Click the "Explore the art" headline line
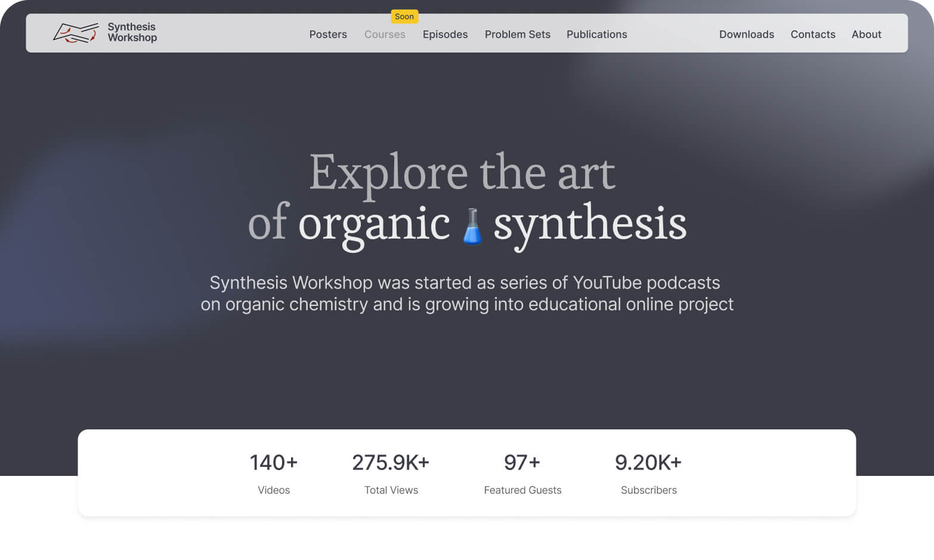This screenshot has width=934, height=560. 462,173
